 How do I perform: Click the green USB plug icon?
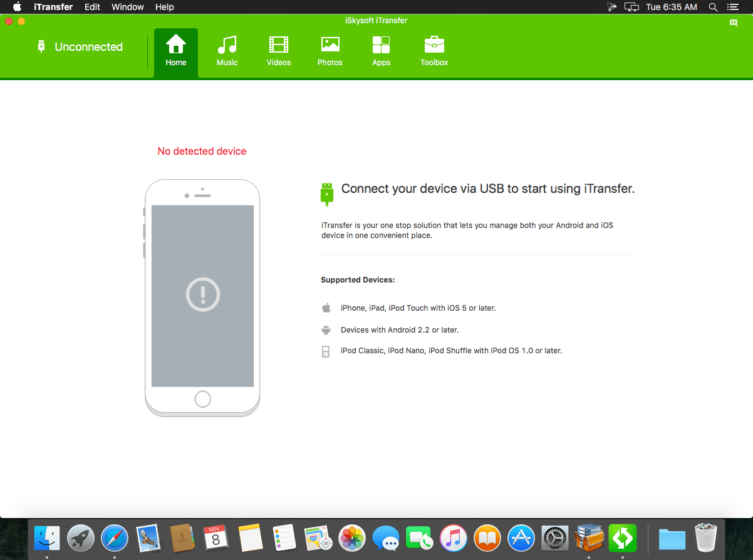pyautogui.click(x=326, y=194)
